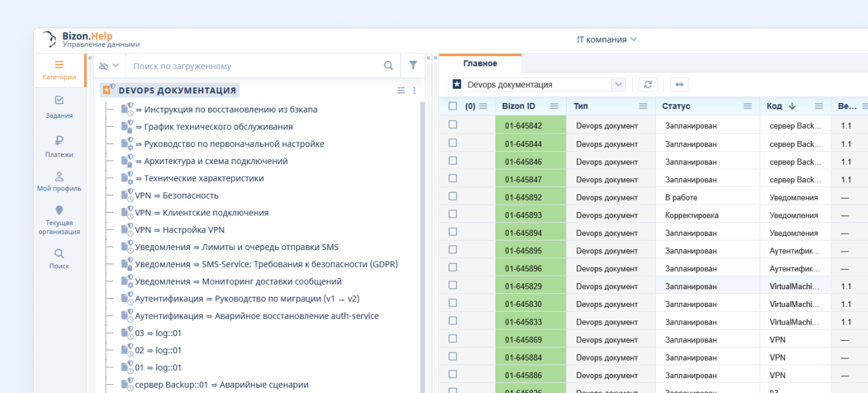This screenshot has width=868, height=393.
Task: Open the Задания sidebar section
Action: pos(59,107)
